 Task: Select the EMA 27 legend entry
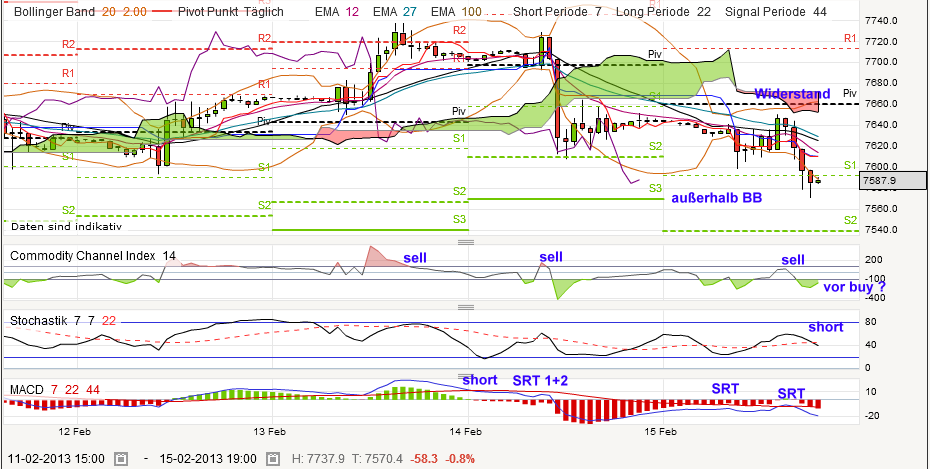pyautogui.click(x=396, y=11)
